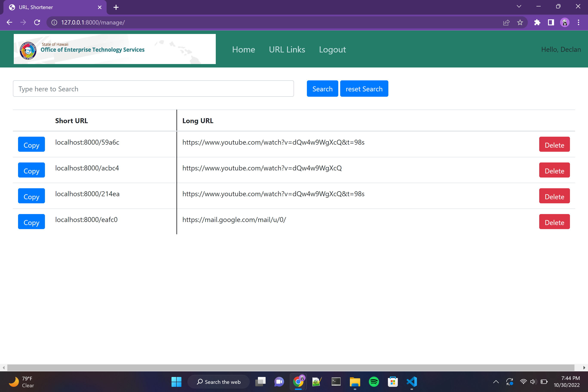
Task: Click the taskbar Search the web box
Action: (x=219, y=382)
